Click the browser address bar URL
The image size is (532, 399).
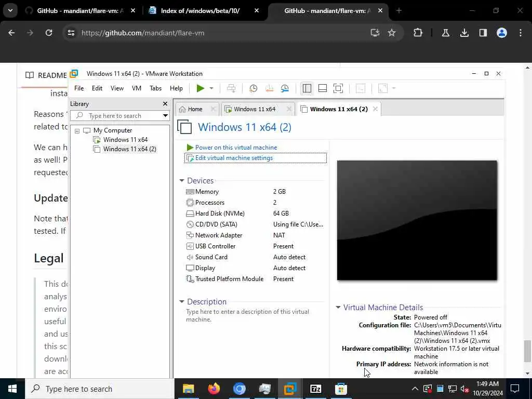click(x=143, y=33)
